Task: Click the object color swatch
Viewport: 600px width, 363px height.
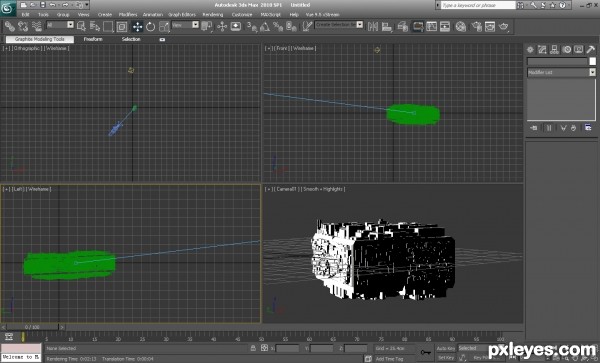Action: (x=592, y=61)
